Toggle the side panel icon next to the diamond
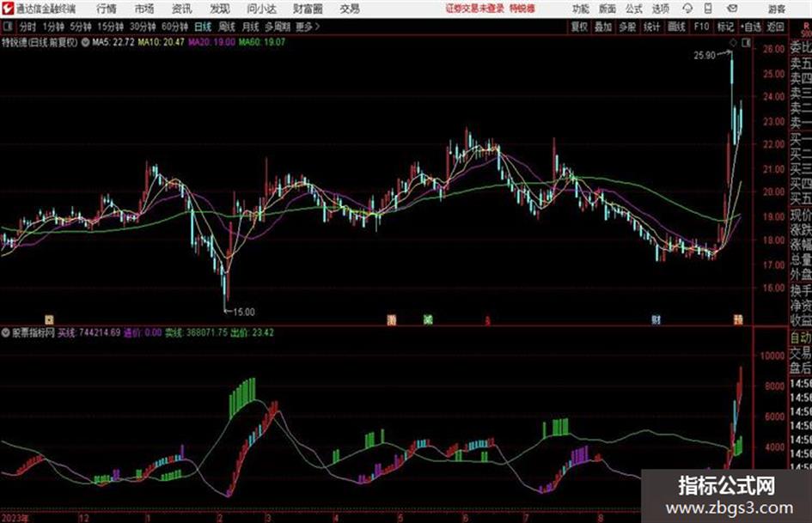Screen dimensions: 812x523 tap(746, 43)
